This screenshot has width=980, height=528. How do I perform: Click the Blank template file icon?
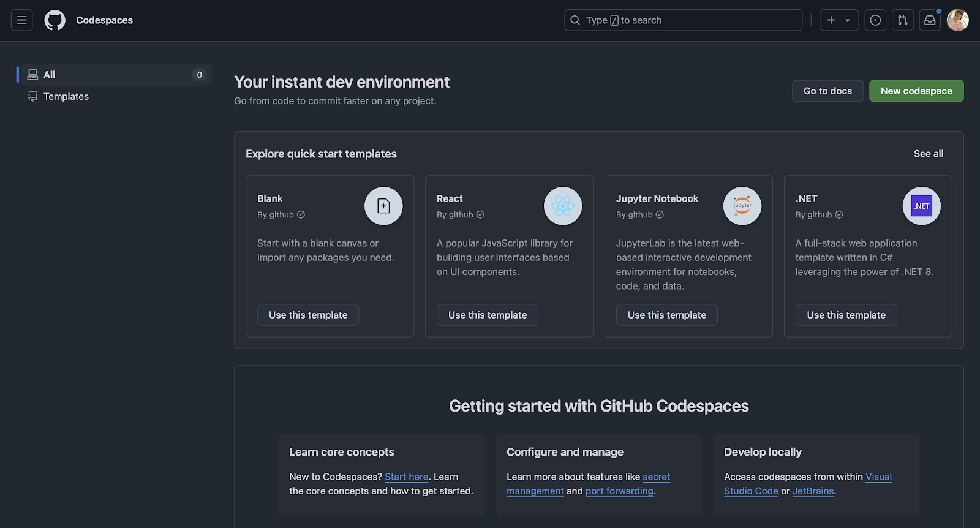pos(383,206)
